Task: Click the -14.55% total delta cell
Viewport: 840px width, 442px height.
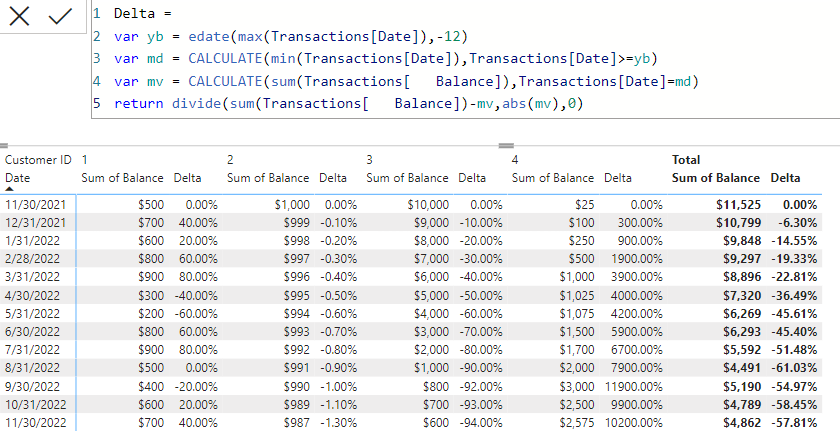Action: [794, 241]
